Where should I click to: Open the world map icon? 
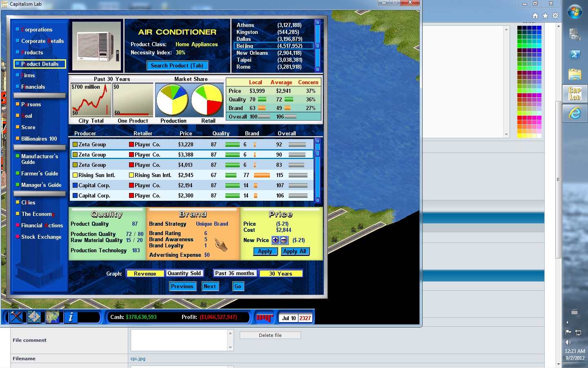coord(52,317)
